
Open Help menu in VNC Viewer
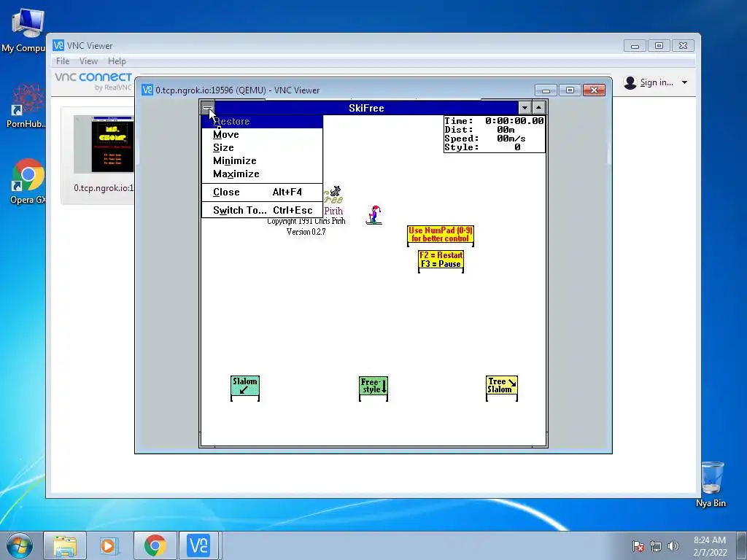click(117, 61)
